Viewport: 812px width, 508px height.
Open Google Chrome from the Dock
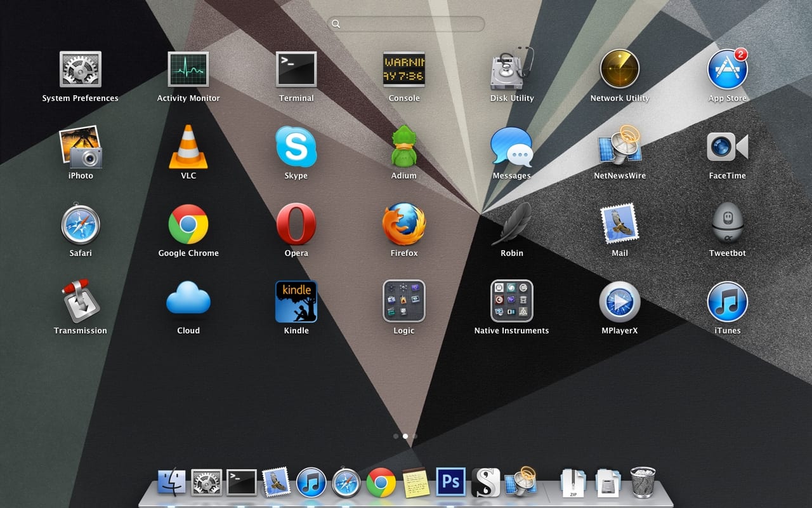click(x=381, y=483)
